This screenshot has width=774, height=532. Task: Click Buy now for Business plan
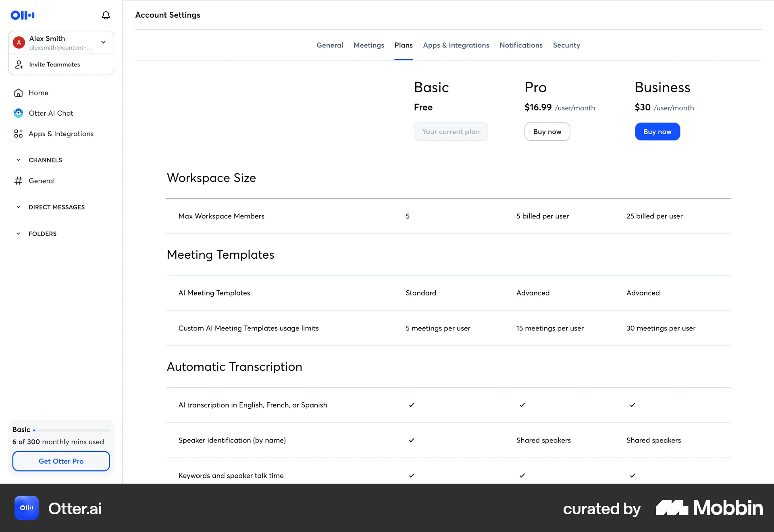[657, 132]
